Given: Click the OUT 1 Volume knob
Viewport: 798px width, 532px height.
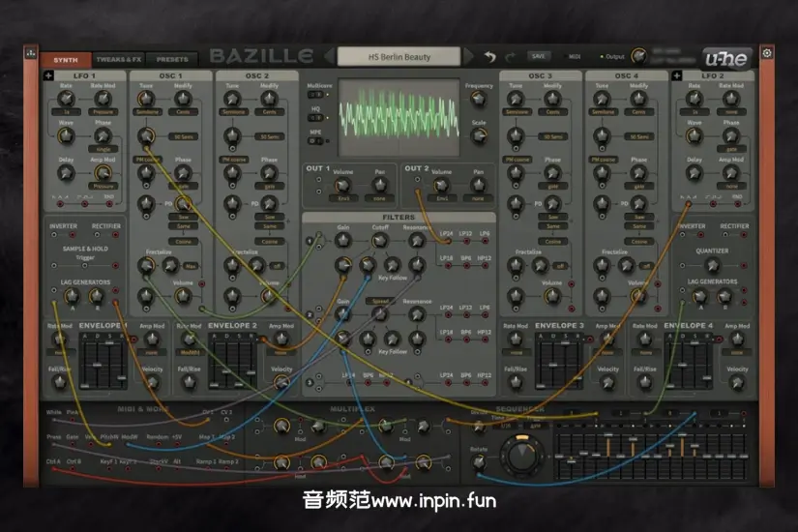Looking at the screenshot, I should (342, 186).
